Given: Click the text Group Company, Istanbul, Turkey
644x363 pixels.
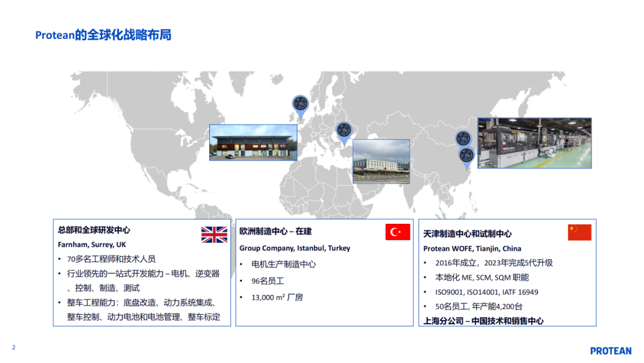Looking at the screenshot, I should [295, 248].
